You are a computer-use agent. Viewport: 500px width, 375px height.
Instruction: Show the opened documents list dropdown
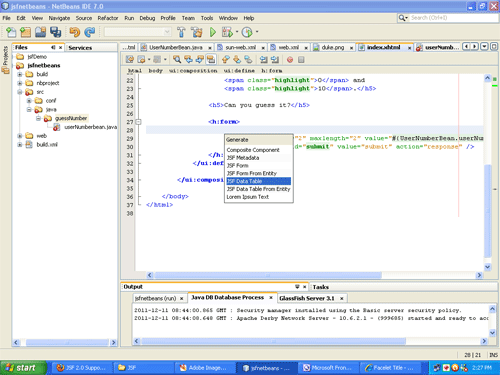[x=484, y=47]
